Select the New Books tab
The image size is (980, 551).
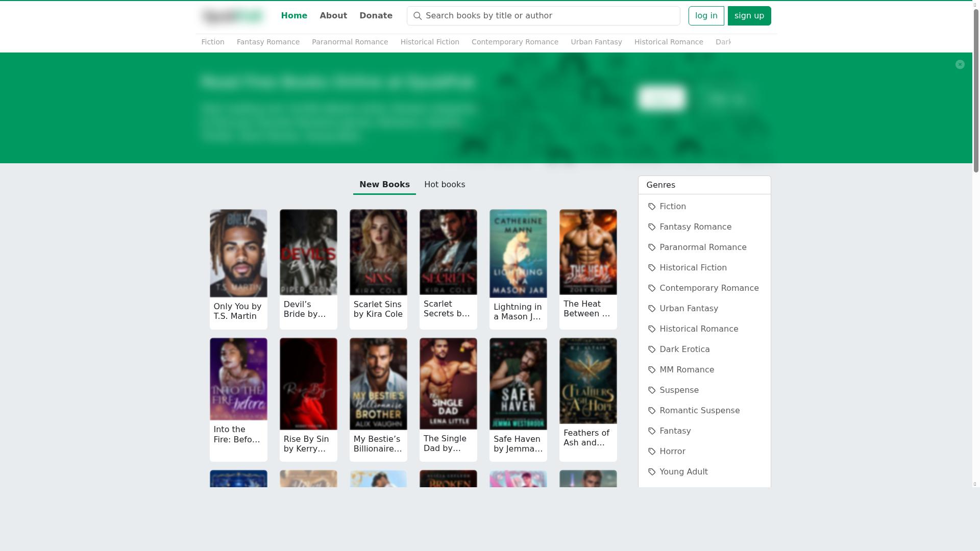384,185
